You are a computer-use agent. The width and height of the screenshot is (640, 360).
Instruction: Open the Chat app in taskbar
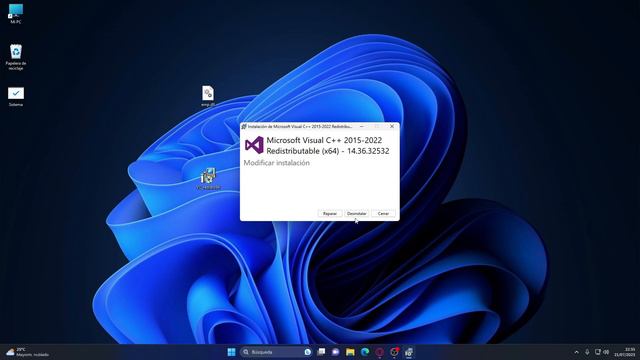tap(336, 352)
